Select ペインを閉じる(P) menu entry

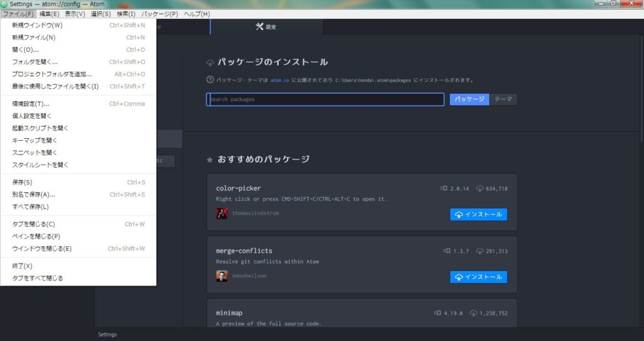click(79, 236)
